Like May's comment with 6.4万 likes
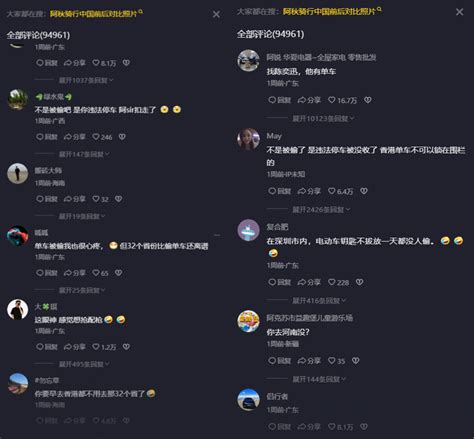 [340, 191]
